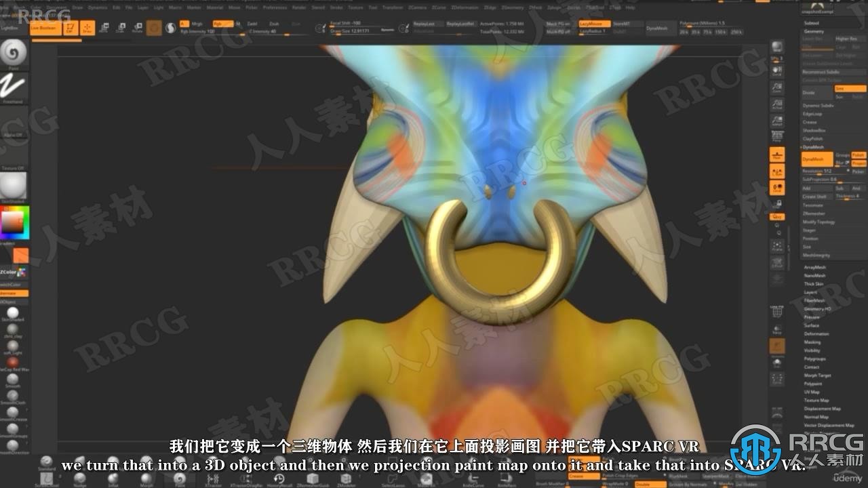The image size is (868, 488).
Task: Toggle the Mrgb channel button
Action: pos(197,24)
